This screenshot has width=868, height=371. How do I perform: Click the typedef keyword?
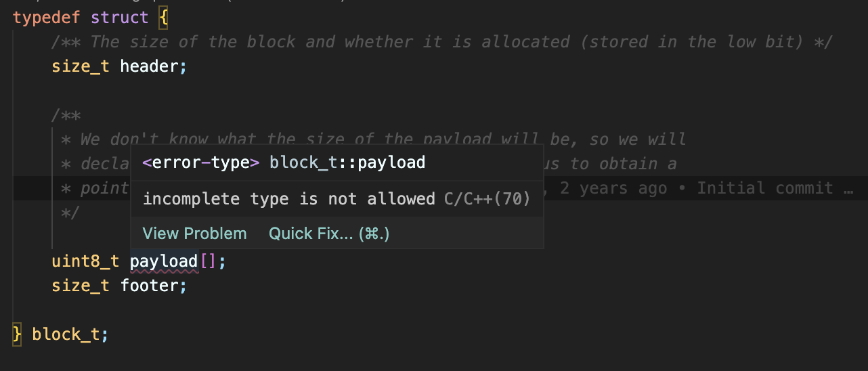point(45,18)
